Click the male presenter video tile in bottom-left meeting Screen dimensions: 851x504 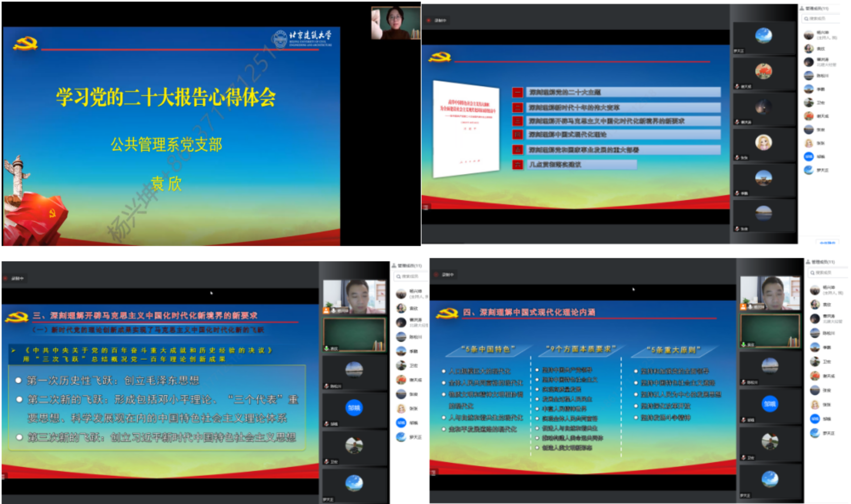(354, 296)
